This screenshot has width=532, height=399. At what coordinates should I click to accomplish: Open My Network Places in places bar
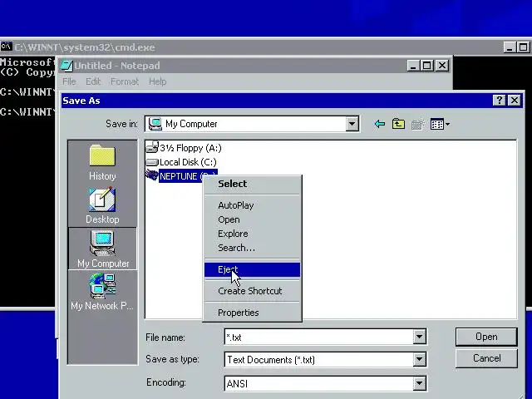click(102, 292)
